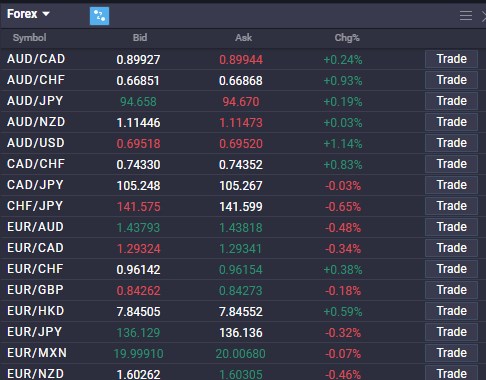Viewport: 486px width, 380px height.
Task: Click AUD/NZD ask price 1.11473
Action: point(241,123)
